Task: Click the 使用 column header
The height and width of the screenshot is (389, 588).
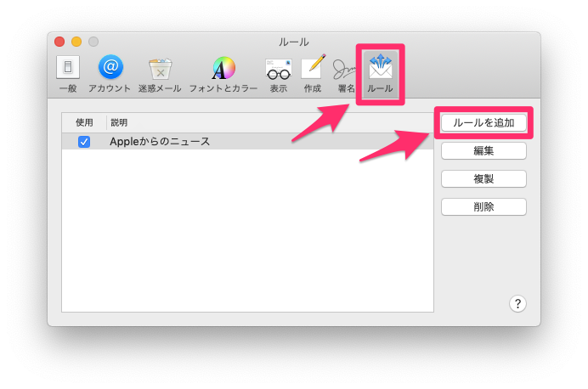Action: point(84,122)
